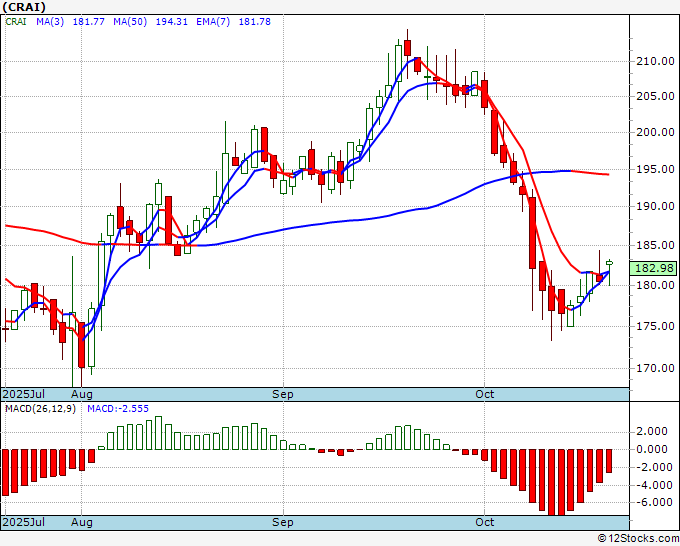
Task: Click the MACD:-2.555 value readout
Action: tap(118, 409)
